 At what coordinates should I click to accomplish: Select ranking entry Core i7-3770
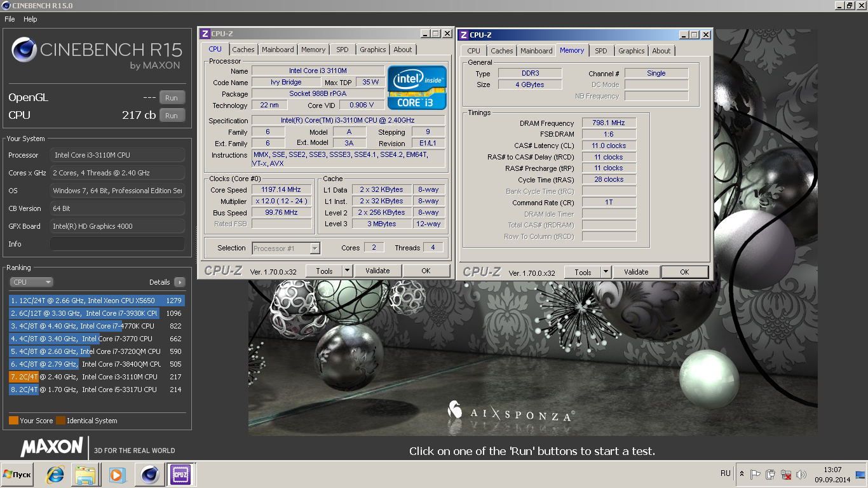[x=96, y=339]
